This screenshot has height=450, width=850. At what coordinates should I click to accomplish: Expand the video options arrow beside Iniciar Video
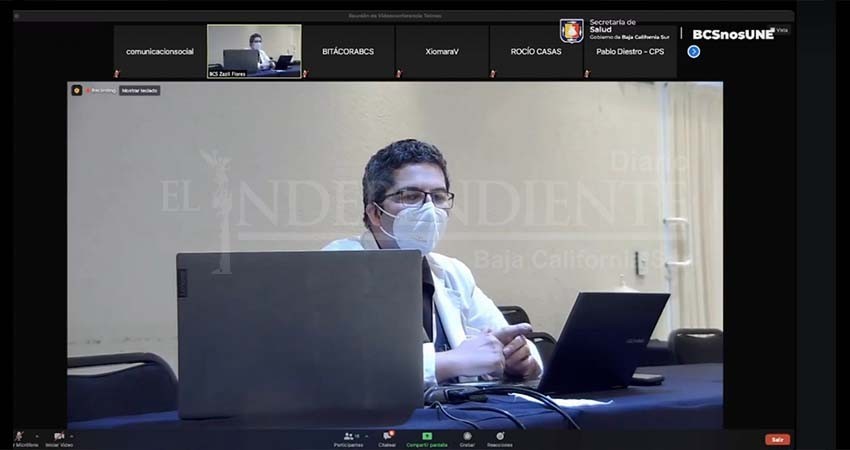[72, 436]
